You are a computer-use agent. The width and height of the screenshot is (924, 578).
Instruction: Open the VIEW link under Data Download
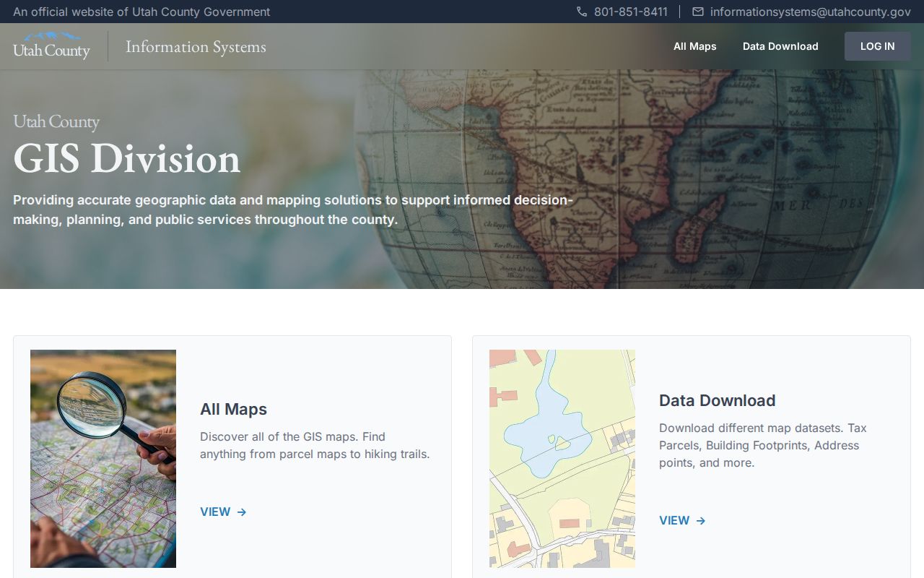coord(683,520)
